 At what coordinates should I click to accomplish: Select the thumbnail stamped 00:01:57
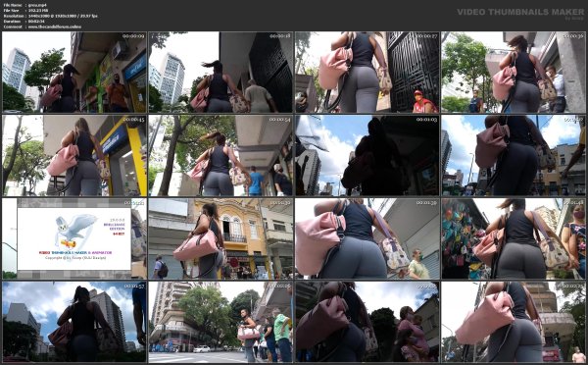[x=74, y=322]
